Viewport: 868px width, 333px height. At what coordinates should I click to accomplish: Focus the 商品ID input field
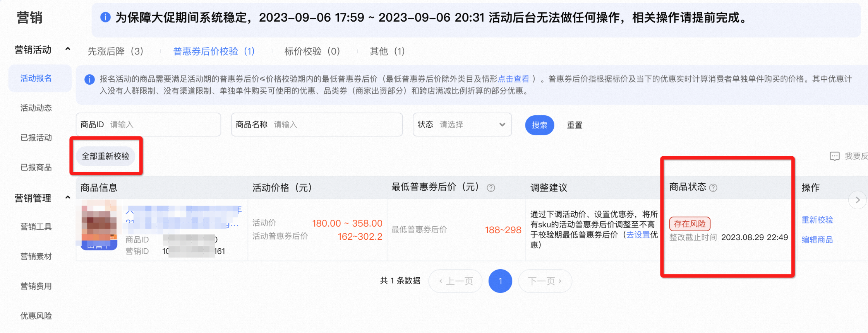point(148,125)
